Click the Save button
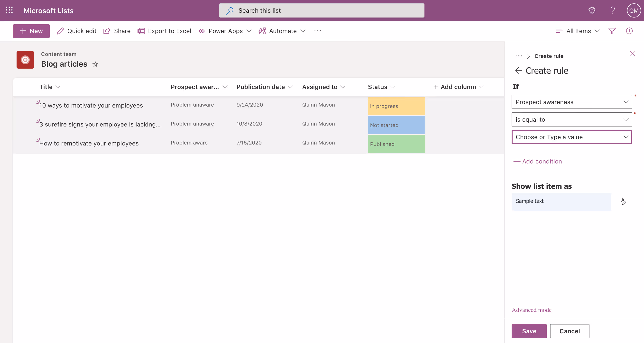 click(529, 331)
